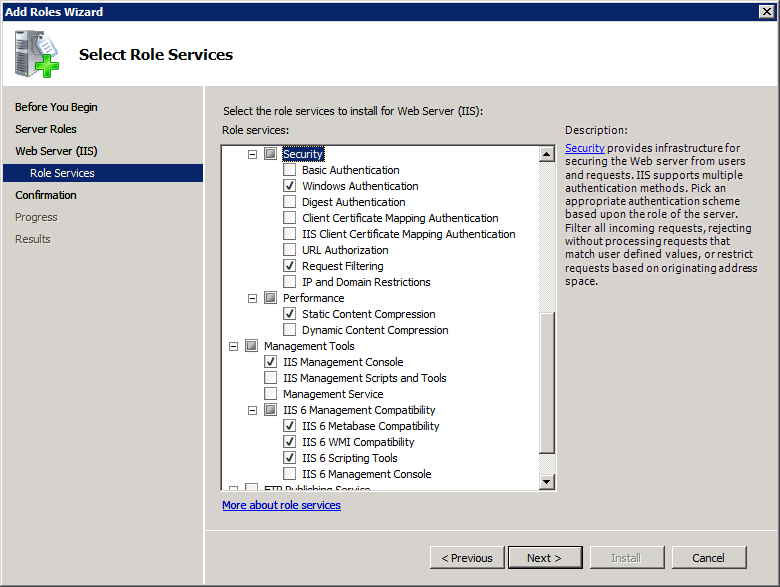Enable Dynamic Content Compression

tap(290, 330)
